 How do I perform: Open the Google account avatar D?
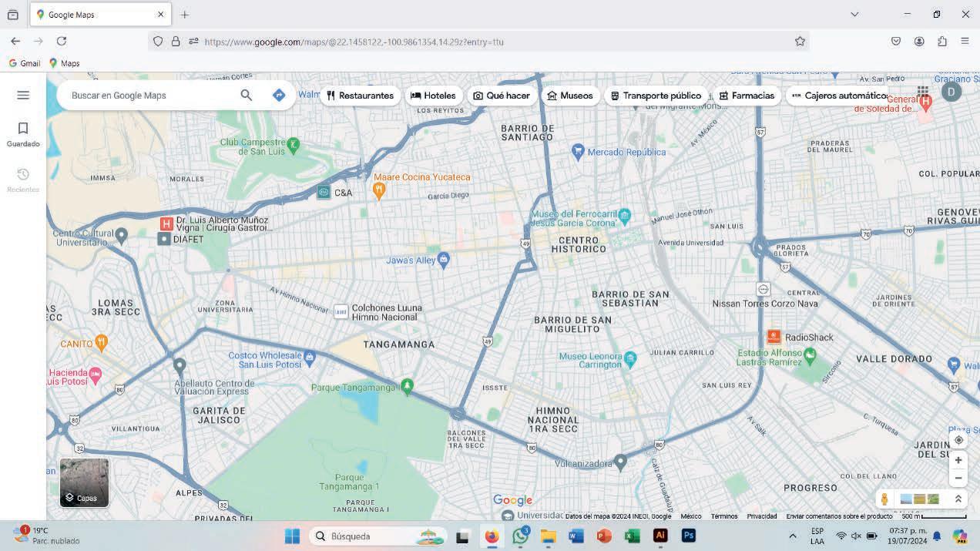click(x=951, y=92)
